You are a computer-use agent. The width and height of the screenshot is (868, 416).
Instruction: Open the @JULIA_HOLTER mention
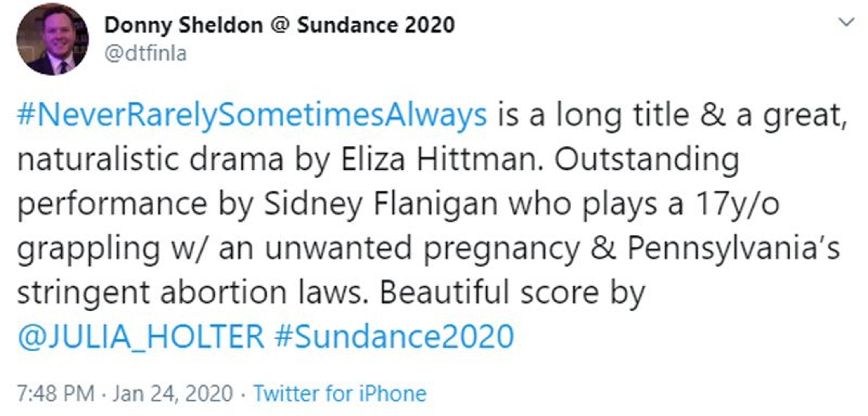click(x=141, y=336)
